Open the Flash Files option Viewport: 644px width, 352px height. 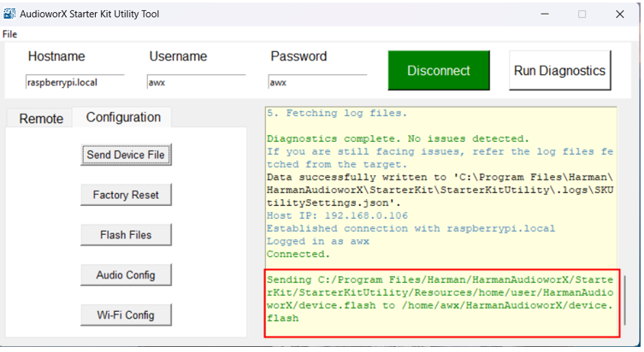[x=126, y=235]
